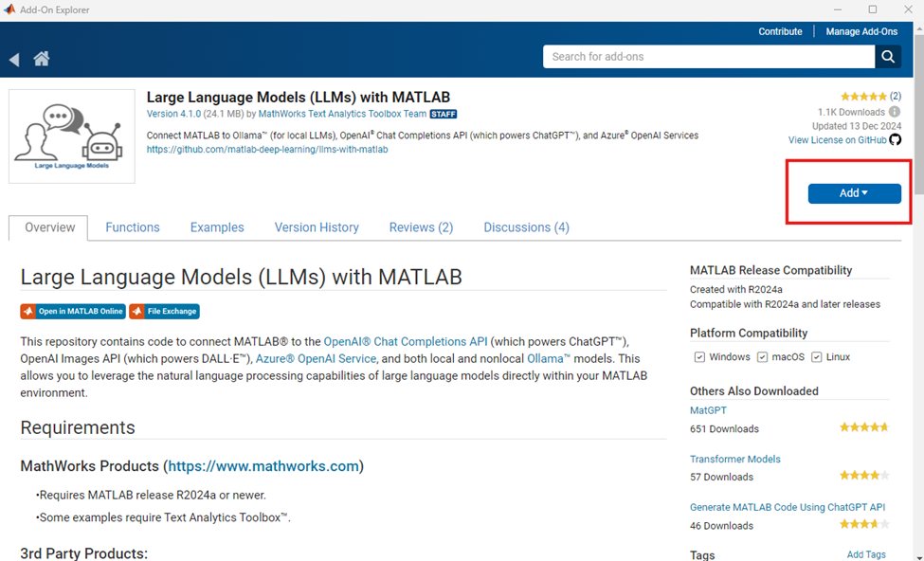Click the File Exchange badge

[x=164, y=311]
